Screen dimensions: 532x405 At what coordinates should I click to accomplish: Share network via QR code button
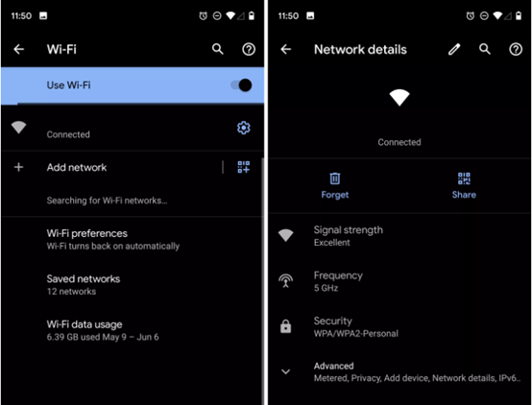(464, 185)
